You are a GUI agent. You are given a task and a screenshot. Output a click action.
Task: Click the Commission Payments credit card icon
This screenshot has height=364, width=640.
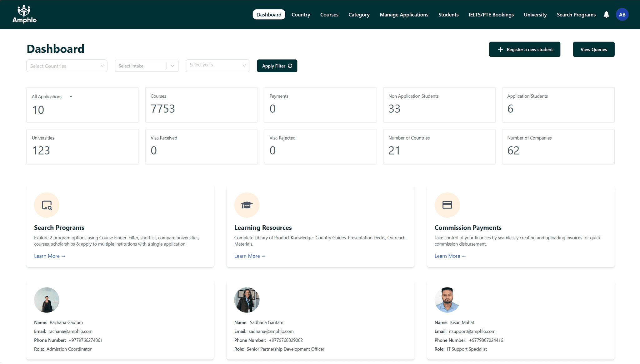pyautogui.click(x=447, y=205)
